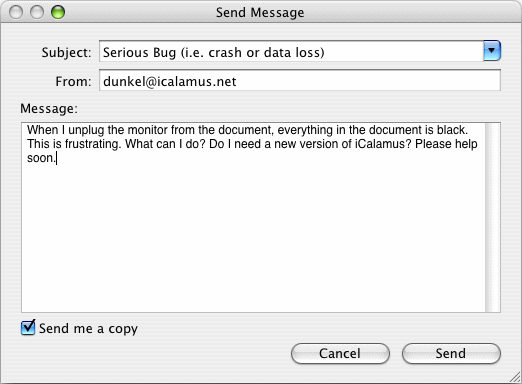
Task: Click the window resize grip corner
Action: click(x=515, y=377)
